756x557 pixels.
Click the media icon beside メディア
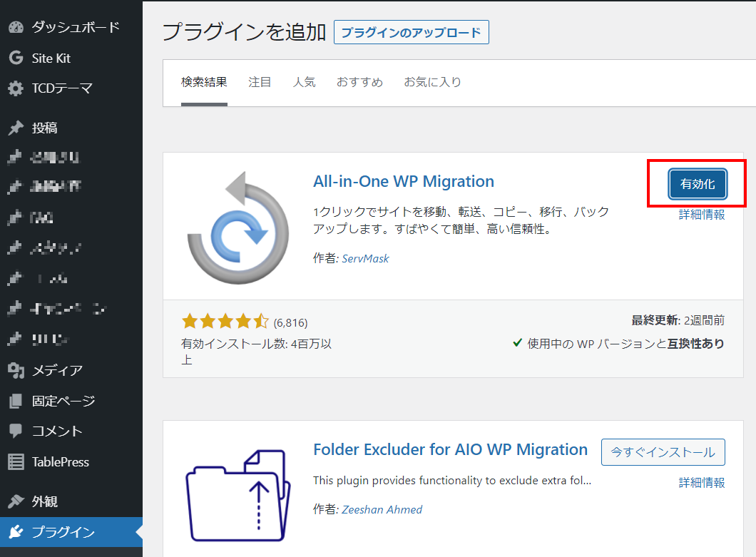pos(16,370)
